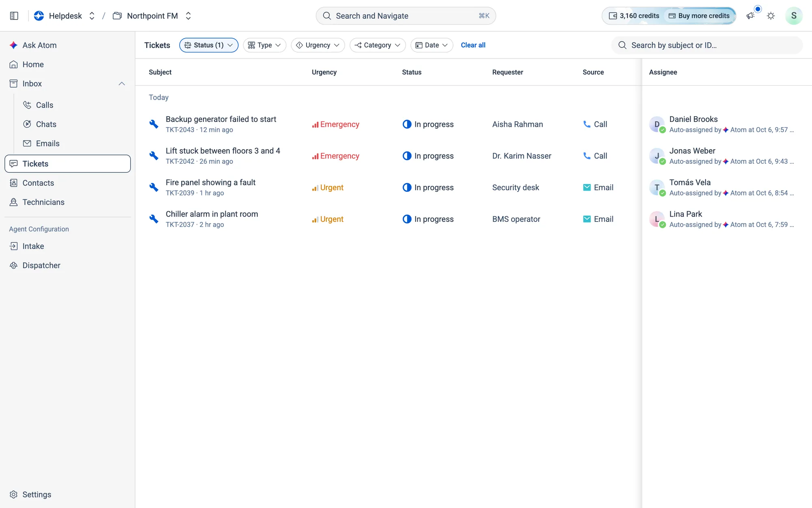Viewport: 812px width, 508px height.
Task: Open Dispatcher agent configuration
Action: pos(67,265)
